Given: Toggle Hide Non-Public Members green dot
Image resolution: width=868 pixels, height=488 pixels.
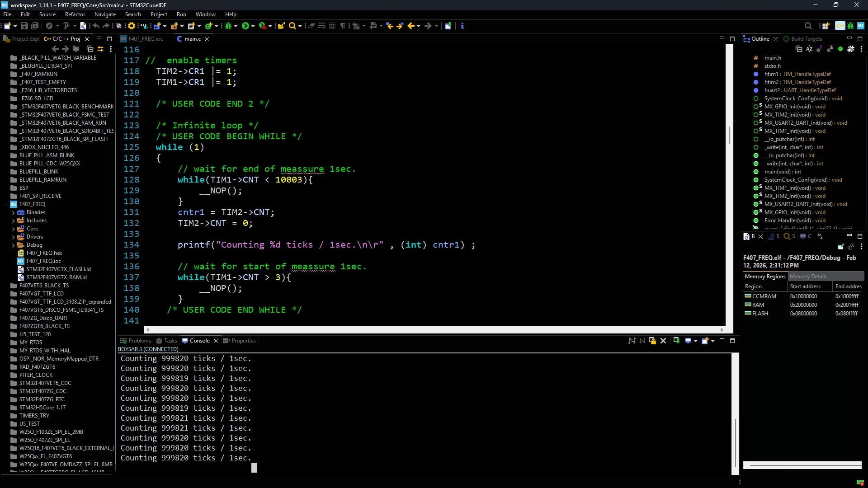Looking at the screenshot, I should click(840, 49).
